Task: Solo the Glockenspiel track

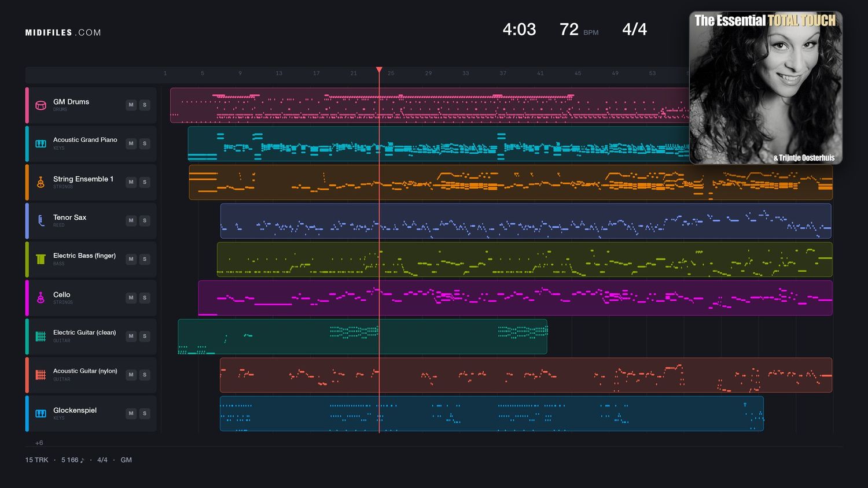Action: coord(145,413)
